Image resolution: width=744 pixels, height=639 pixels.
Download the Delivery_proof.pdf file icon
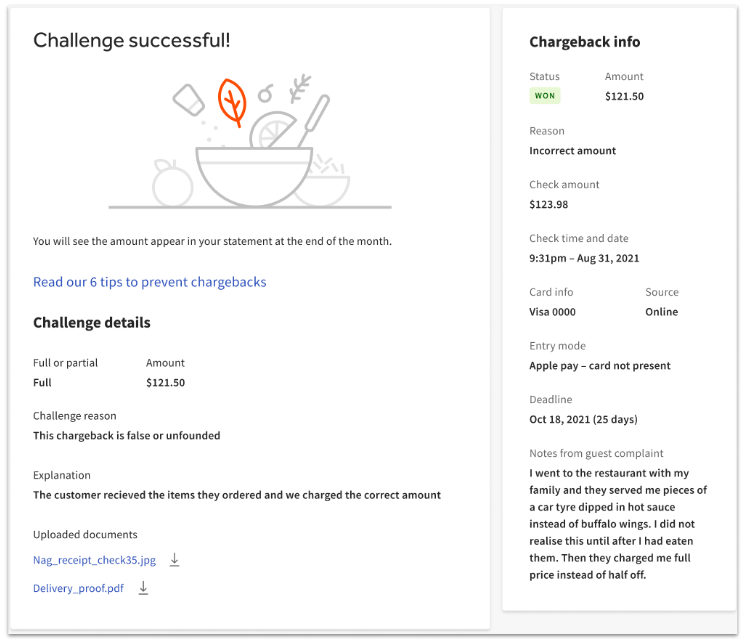[x=143, y=589]
